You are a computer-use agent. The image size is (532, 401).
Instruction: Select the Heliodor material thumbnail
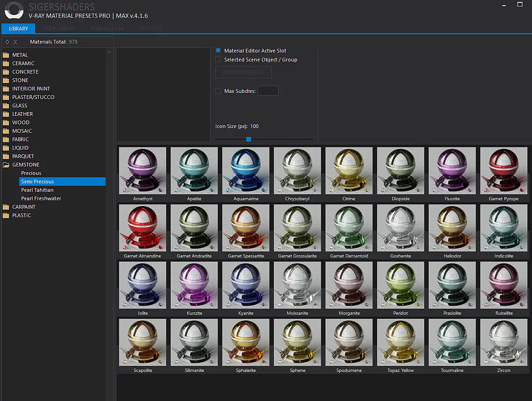pyautogui.click(x=452, y=228)
